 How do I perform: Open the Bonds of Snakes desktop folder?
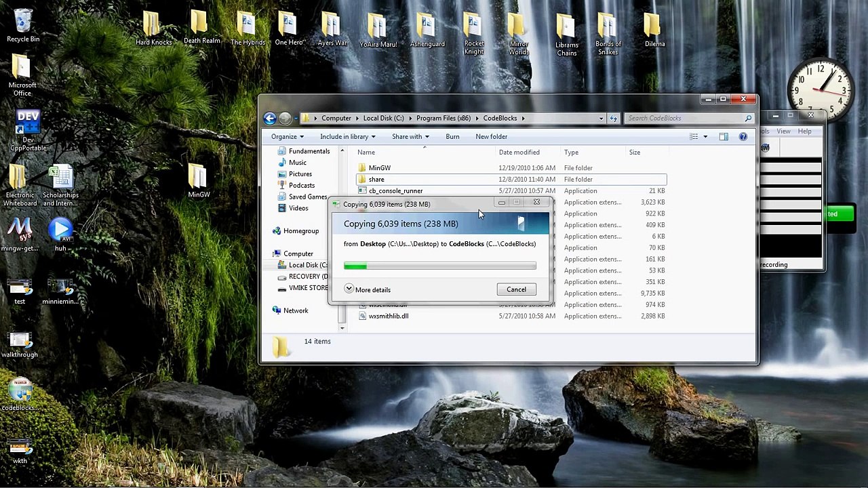pos(608,34)
